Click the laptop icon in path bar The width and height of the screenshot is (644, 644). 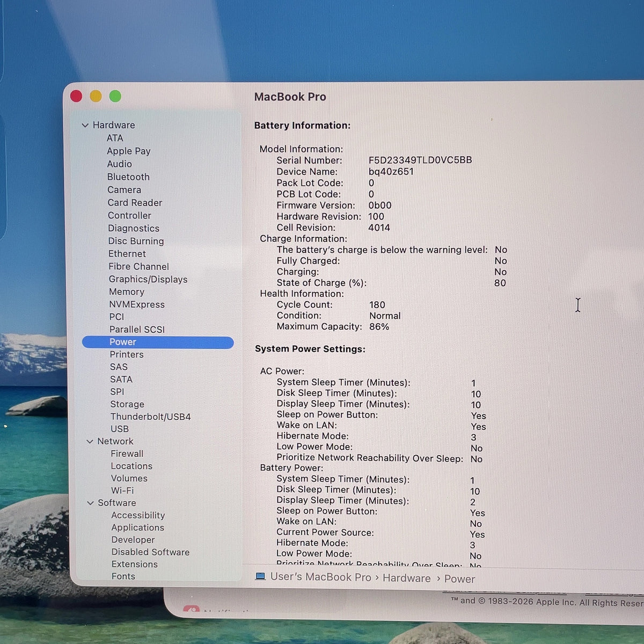tap(260, 576)
